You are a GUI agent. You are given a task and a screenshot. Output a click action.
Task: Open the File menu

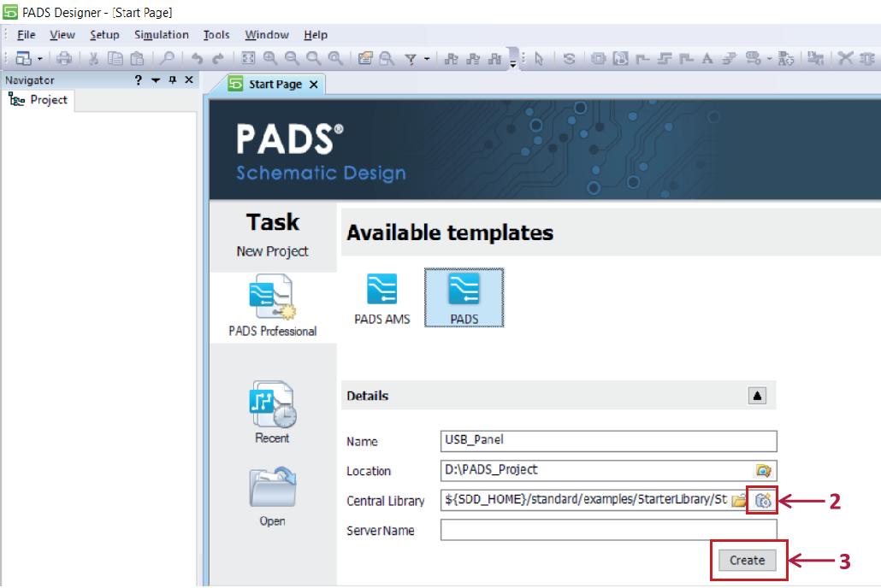(26, 35)
